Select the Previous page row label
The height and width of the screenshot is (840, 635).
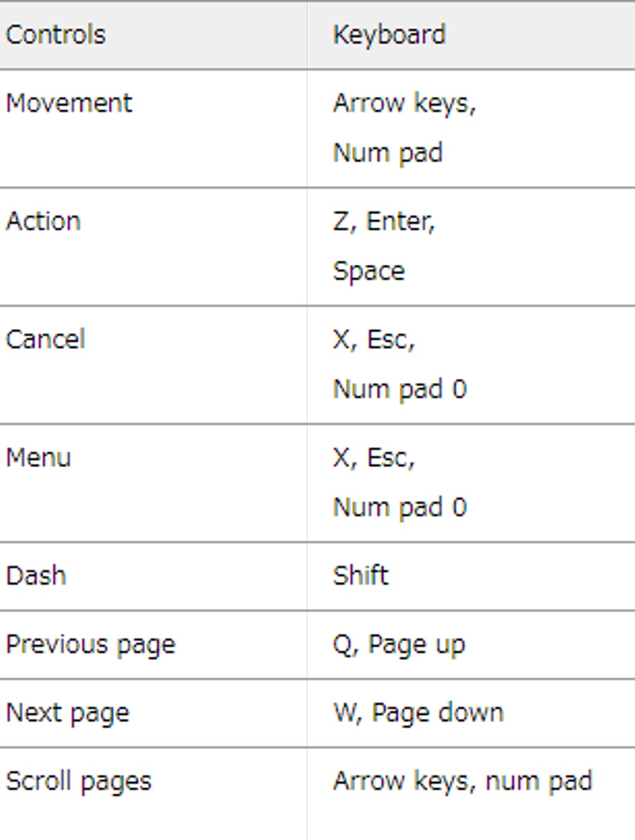[x=90, y=644]
